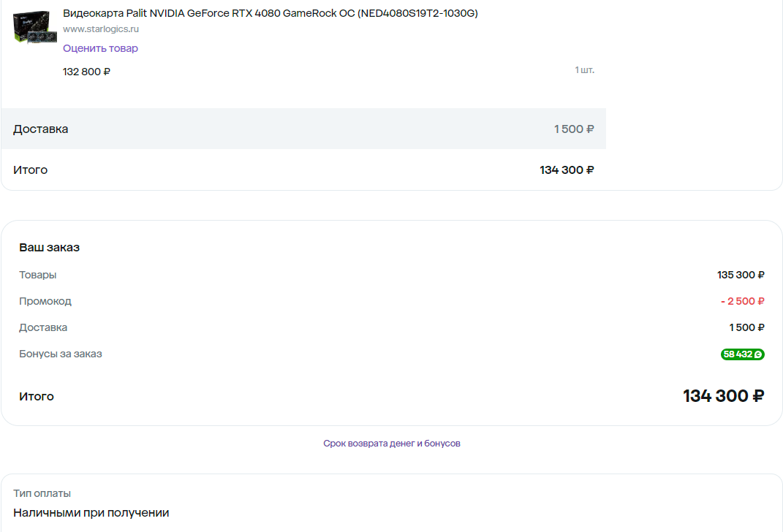The image size is (783, 532).
Task: Click the Итого label under the delivery row
Action: 31,170
